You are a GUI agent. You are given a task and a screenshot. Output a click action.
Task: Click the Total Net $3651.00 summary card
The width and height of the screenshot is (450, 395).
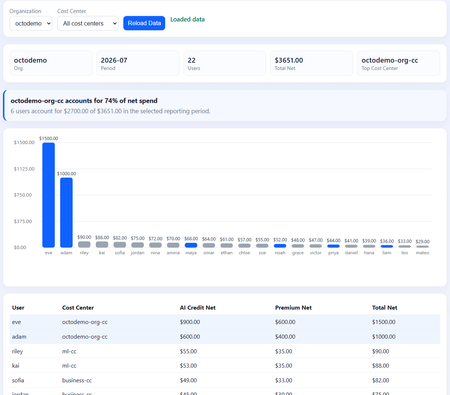tap(311, 63)
